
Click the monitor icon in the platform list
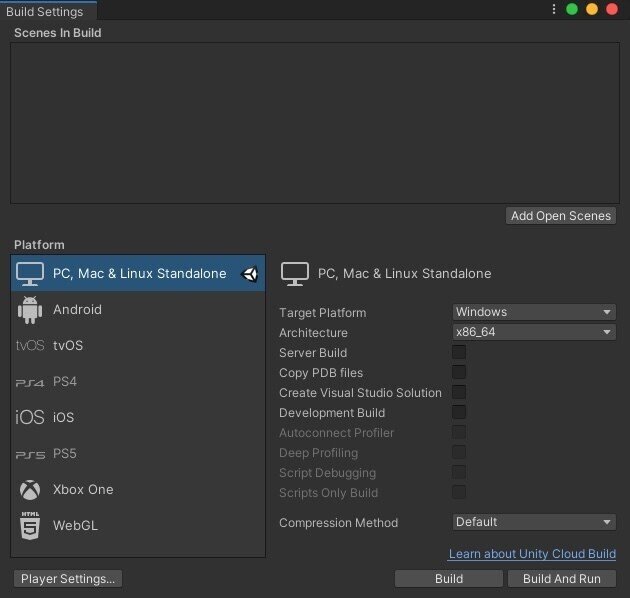click(x=30, y=274)
